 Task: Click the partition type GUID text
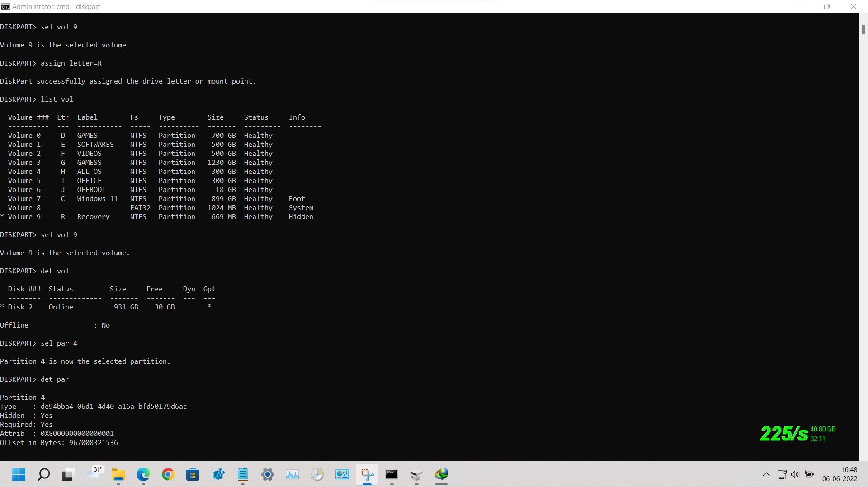point(113,407)
